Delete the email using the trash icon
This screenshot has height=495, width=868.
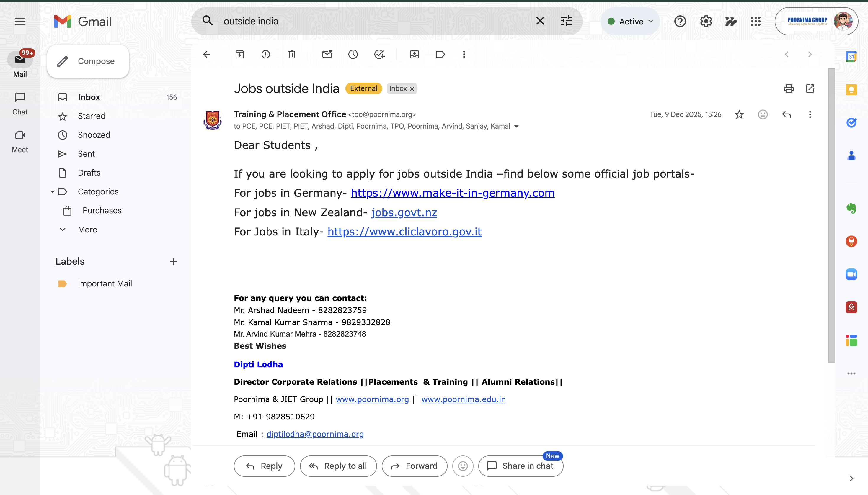click(292, 54)
